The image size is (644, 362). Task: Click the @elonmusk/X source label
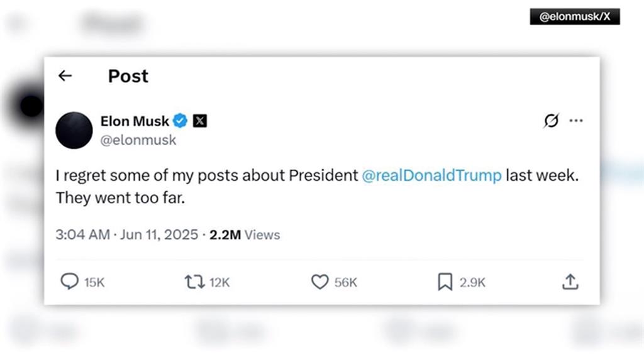(x=575, y=17)
